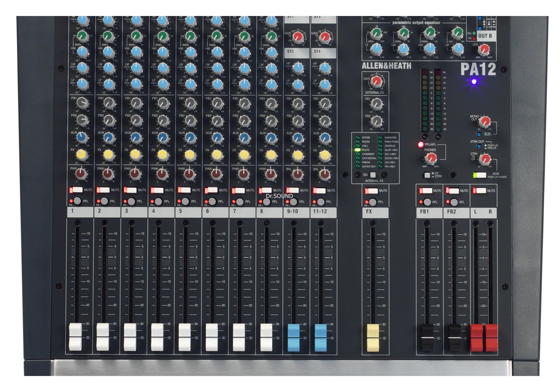This screenshot has width=560, height=392.
Task: Click the ALLEN&HEATH logo text
Action: pos(387,66)
